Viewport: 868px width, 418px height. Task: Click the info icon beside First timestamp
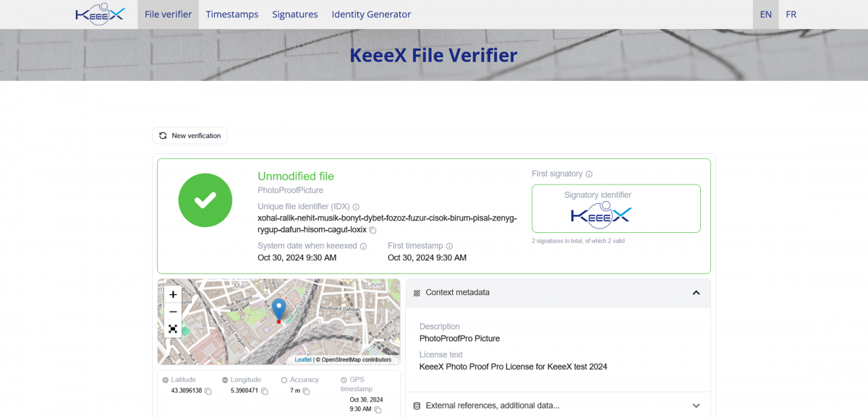(449, 247)
